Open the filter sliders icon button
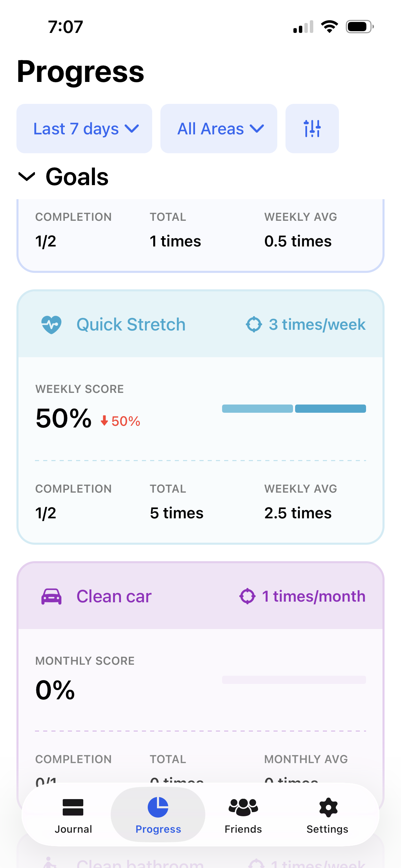The image size is (401, 868). tap(312, 129)
